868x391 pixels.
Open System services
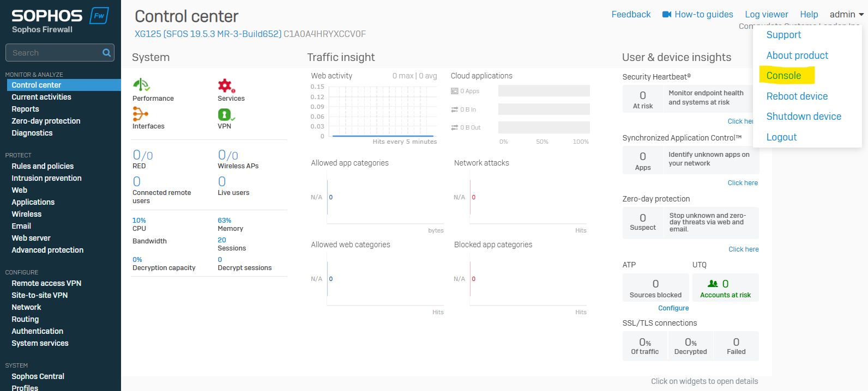(40, 343)
